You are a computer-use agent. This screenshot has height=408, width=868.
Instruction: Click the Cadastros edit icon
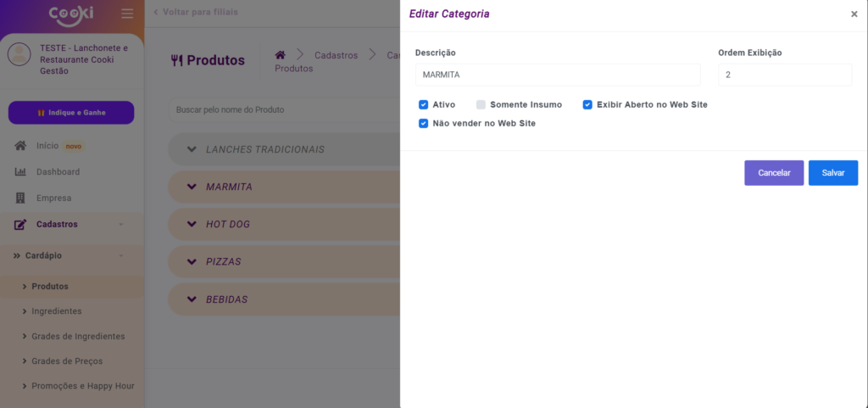click(x=21, y=225)
